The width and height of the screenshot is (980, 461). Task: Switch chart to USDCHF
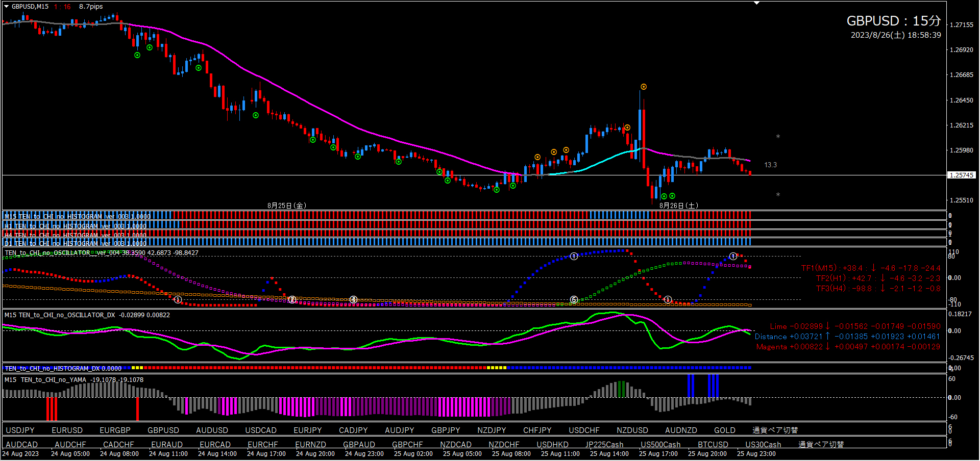[x=584, y=430]
